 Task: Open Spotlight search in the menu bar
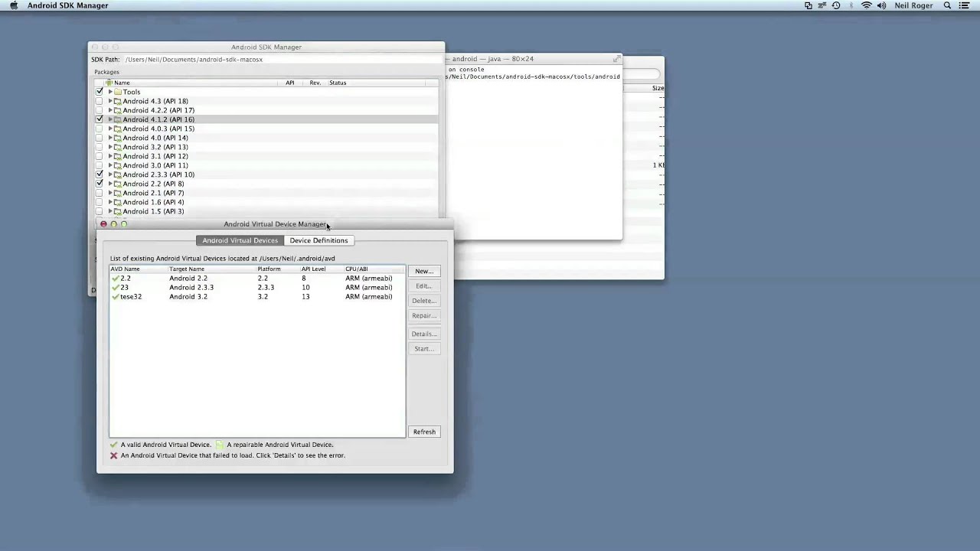point(947,5)
